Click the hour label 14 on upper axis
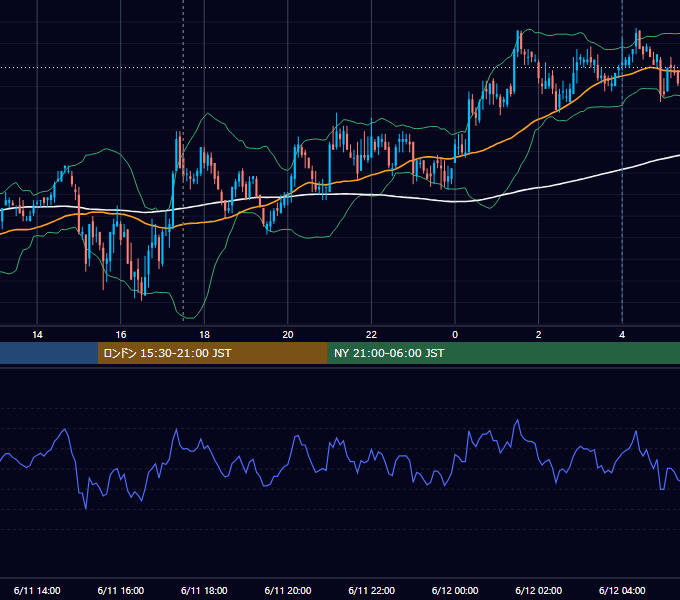680x600 pixels. pyautogui.click(x=37, y=335)
